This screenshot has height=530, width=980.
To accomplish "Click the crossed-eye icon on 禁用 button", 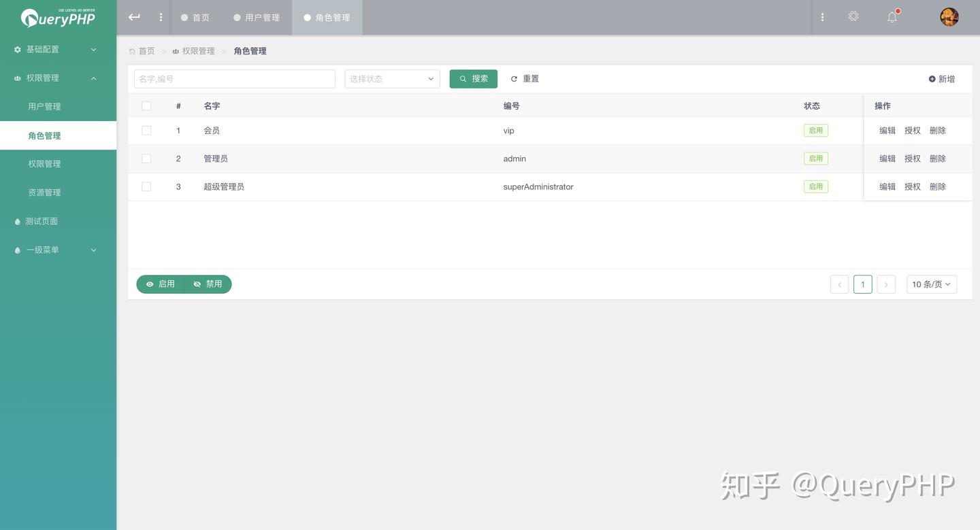I will 197,284.
